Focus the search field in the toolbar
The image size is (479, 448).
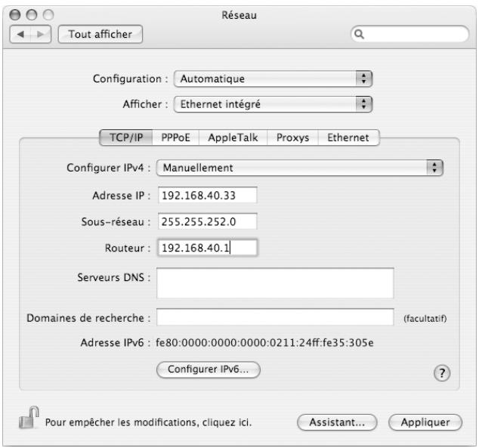pyautogui.click(x=409, y=34)
